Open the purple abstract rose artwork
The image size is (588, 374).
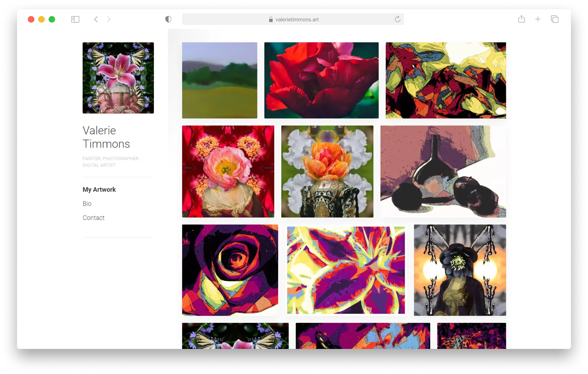(x=230, y=270)
